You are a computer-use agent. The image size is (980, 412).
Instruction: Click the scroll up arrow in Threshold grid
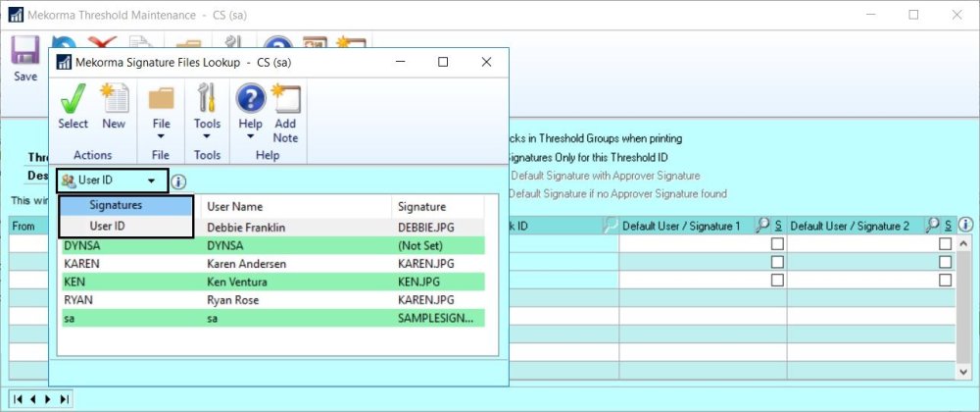pos(964,243)
